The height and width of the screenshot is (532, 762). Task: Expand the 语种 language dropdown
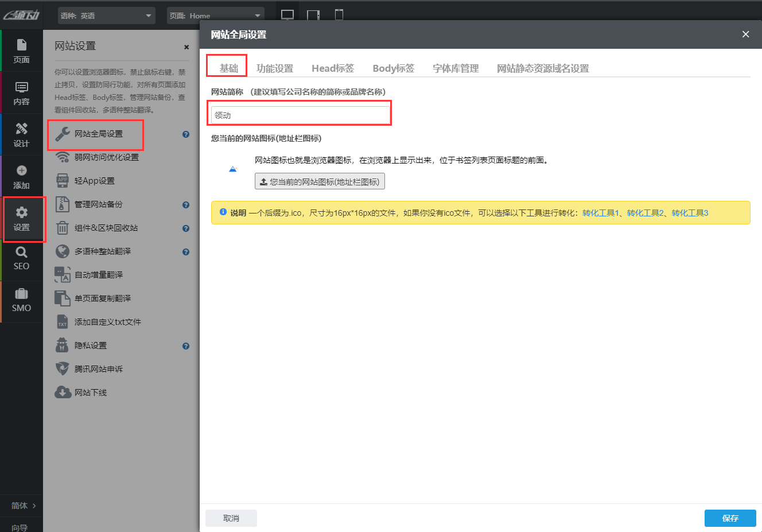click(107, 15)
